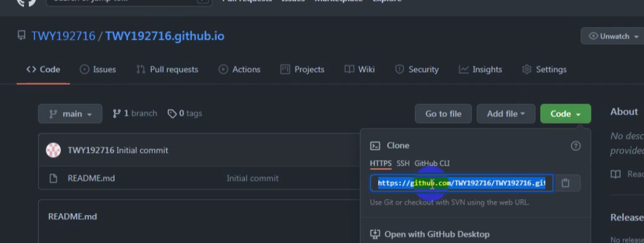Image resolution: width=644 pixels, height=243 pixels.
Task: Click the tag icon beside 0 tags
Action: click(x=172, y=114)
